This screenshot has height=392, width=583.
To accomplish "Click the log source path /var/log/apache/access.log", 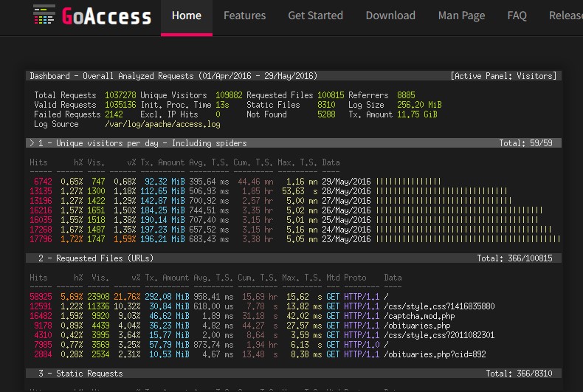I will tap(162, 124).
